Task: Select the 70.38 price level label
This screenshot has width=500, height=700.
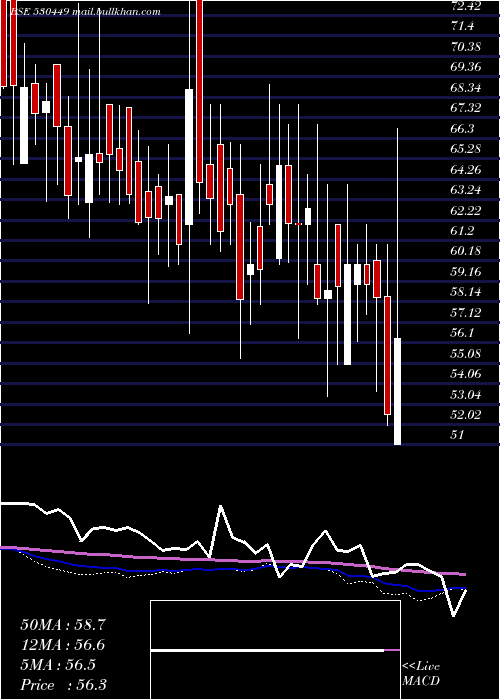Action: click(x=466, y=46)
